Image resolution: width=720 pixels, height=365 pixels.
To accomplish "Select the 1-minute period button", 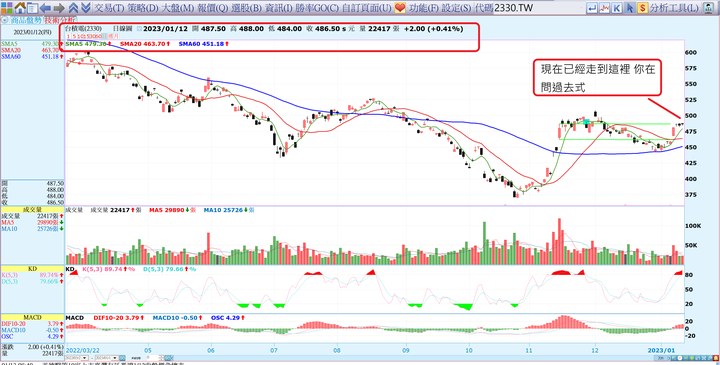I will [69, 36].
